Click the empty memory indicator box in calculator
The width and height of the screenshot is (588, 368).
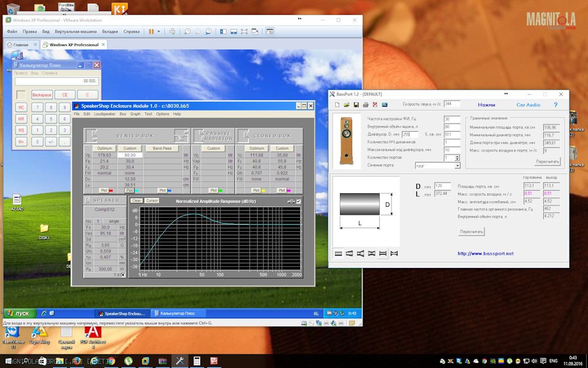[x=21, y=94]
